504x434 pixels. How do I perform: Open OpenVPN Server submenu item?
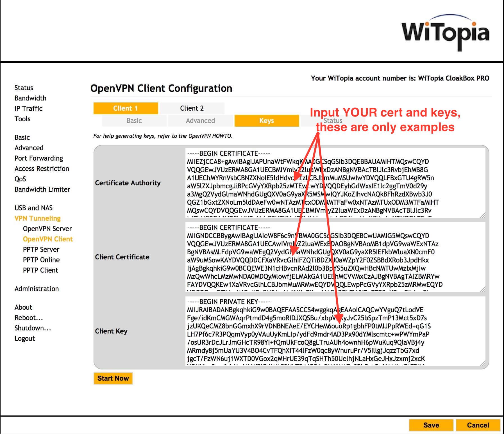[47, 229]
